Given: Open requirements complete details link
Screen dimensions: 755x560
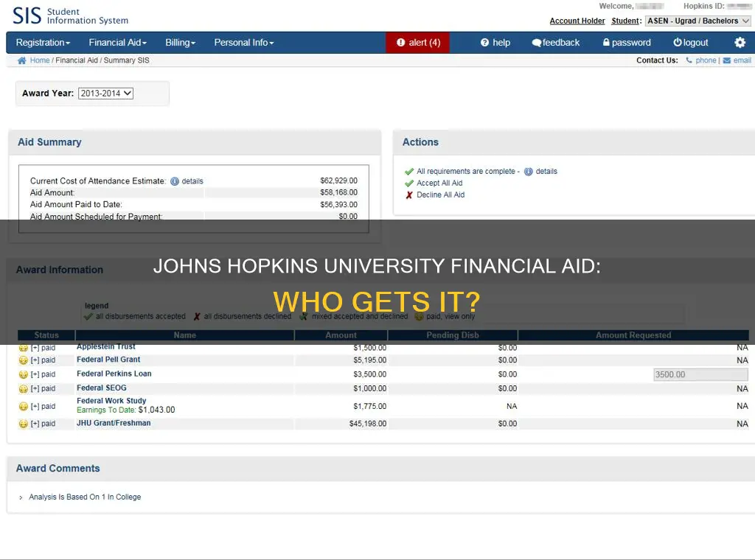Looking at the screenshot, I should pyautogui.click(x=546, y=171).
